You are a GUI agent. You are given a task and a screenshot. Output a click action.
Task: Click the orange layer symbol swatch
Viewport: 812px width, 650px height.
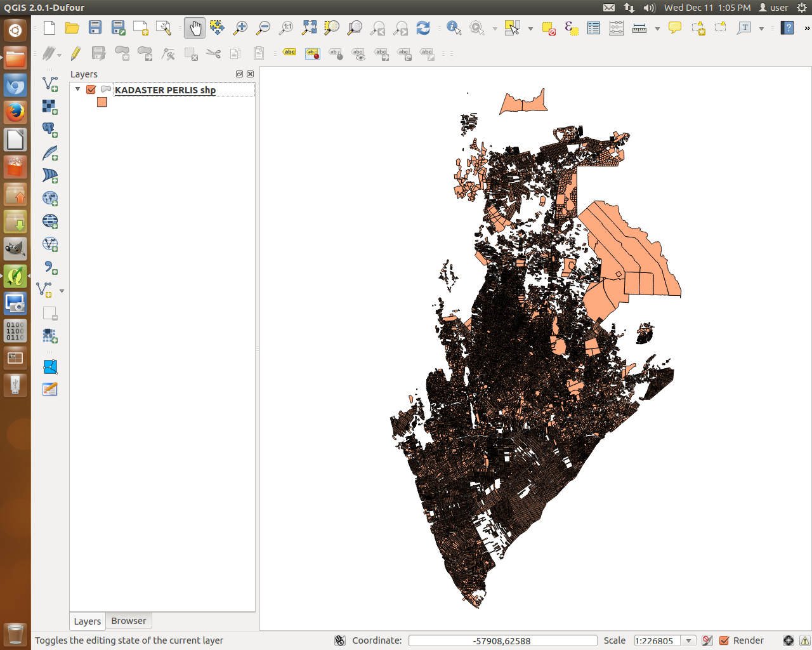click(x=102, y=102)
